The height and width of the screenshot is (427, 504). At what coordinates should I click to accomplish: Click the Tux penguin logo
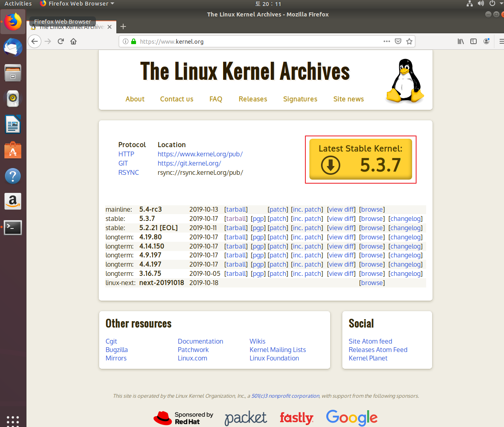pyautogui.click(x=405, y=81)
